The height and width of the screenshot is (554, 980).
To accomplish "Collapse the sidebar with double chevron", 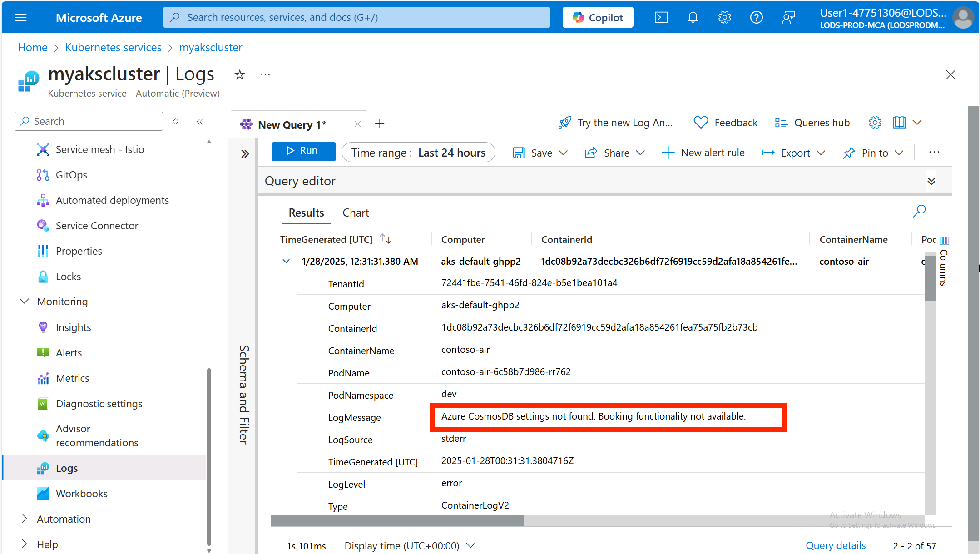I will pyautogui.click(x=200, y=121).
